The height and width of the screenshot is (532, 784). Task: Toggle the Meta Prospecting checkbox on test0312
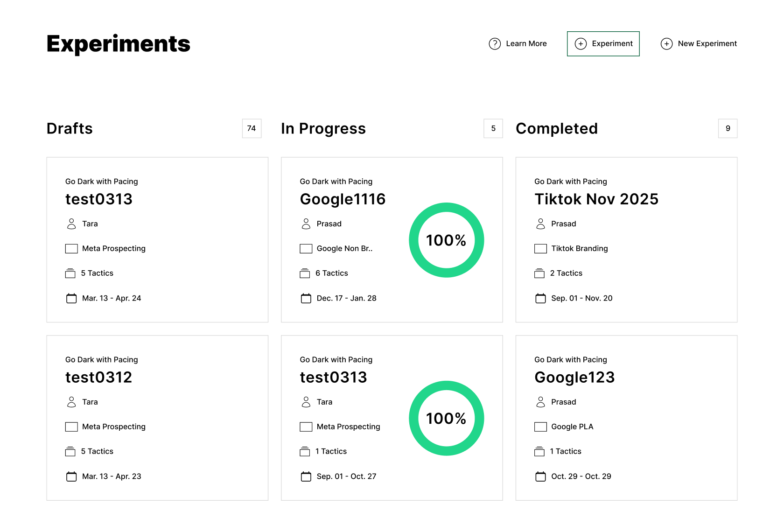point(71,426)
